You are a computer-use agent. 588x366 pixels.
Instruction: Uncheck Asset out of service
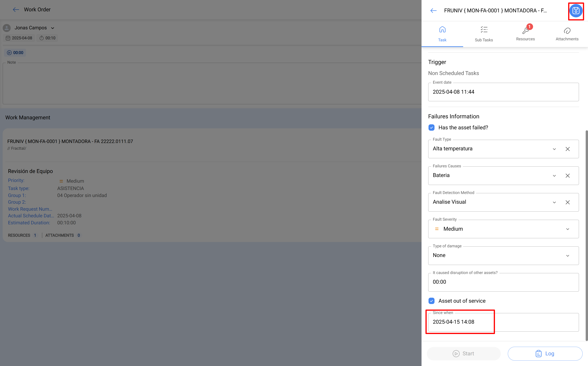pos(431,301)
